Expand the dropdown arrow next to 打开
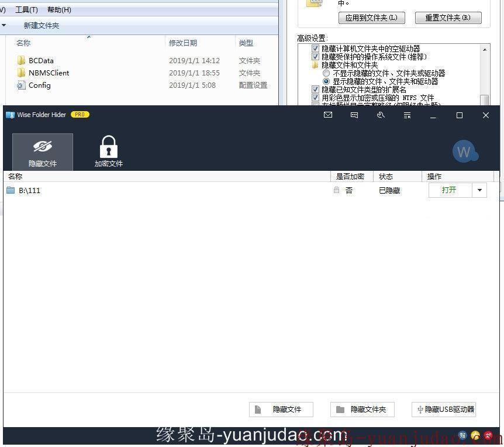504x447 pixels. pos(479,190)
